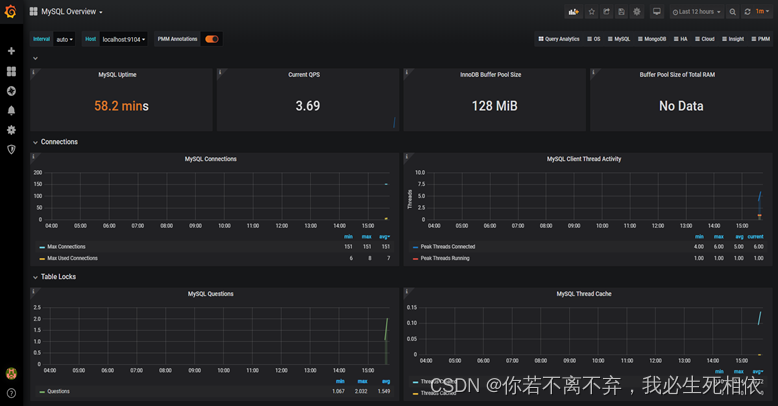
Task: Save the dashboard with disk icon
Action: (x=621, y=11)
